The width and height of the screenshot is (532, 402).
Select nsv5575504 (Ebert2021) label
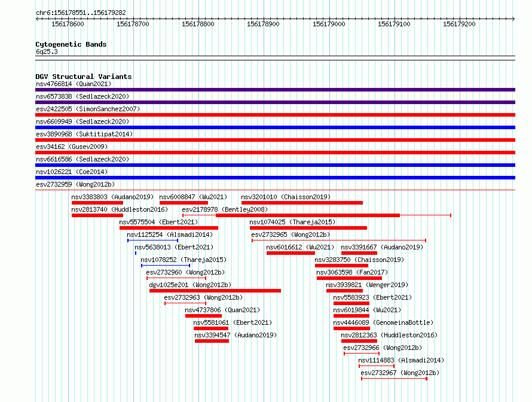coord(158,222)
